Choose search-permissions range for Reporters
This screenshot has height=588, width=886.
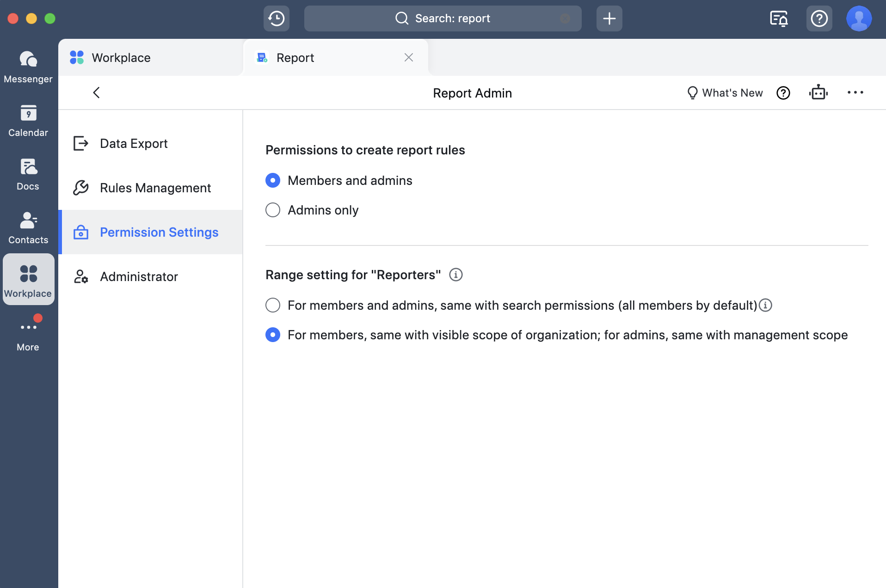(273, 305)
